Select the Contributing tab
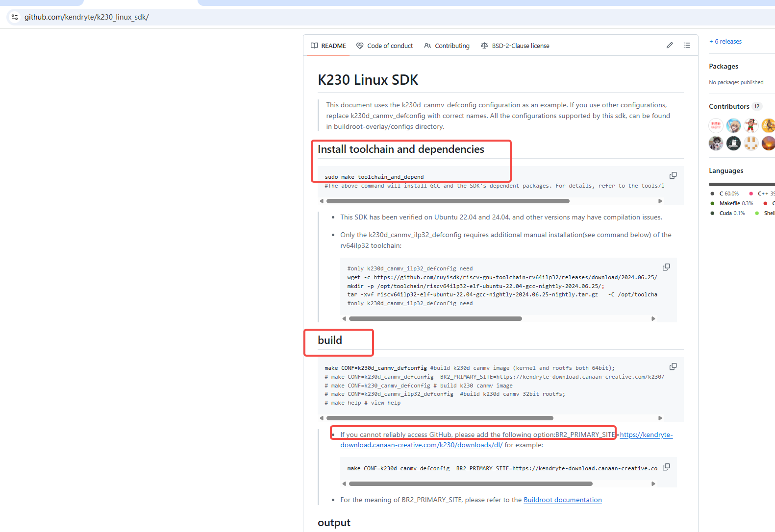Viewport: 775px width, 532px height. click(447, 46)
